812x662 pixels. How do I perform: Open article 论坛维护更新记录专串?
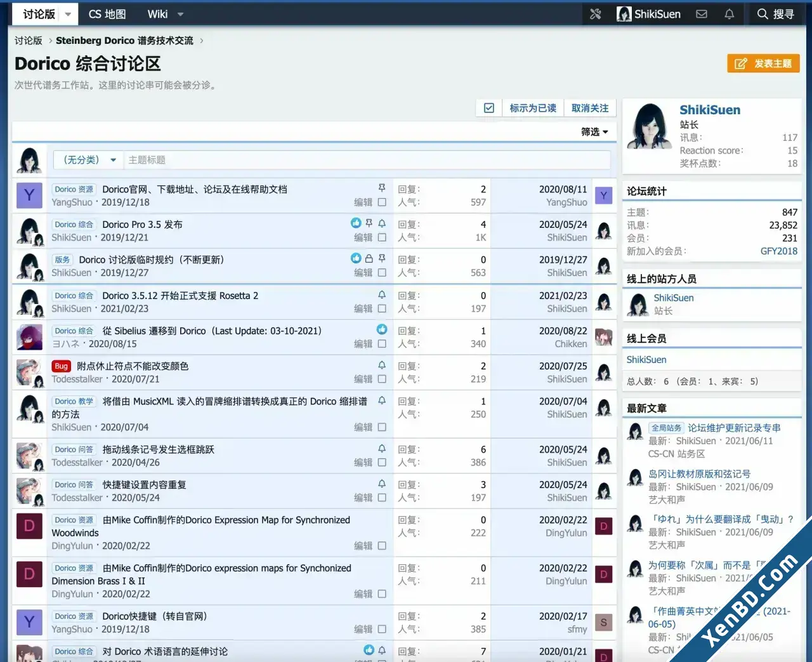735,428
